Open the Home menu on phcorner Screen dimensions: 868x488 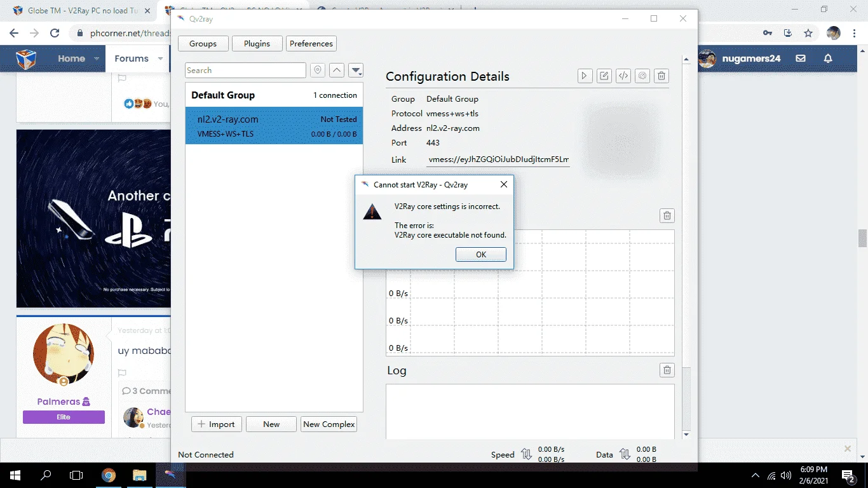tap(71, 58)
